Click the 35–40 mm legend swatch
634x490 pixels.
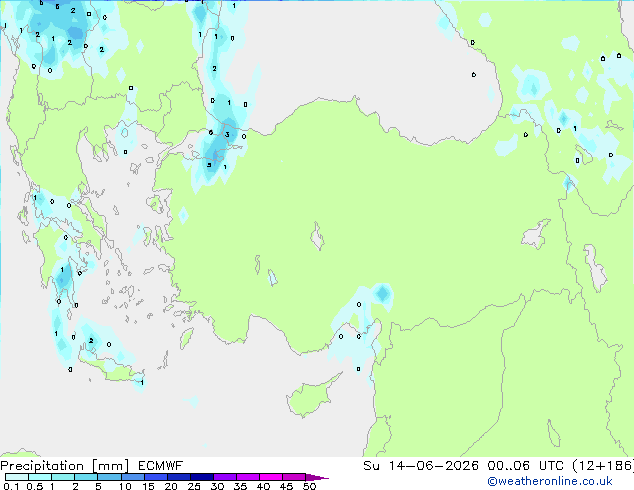tap(247, 477)
